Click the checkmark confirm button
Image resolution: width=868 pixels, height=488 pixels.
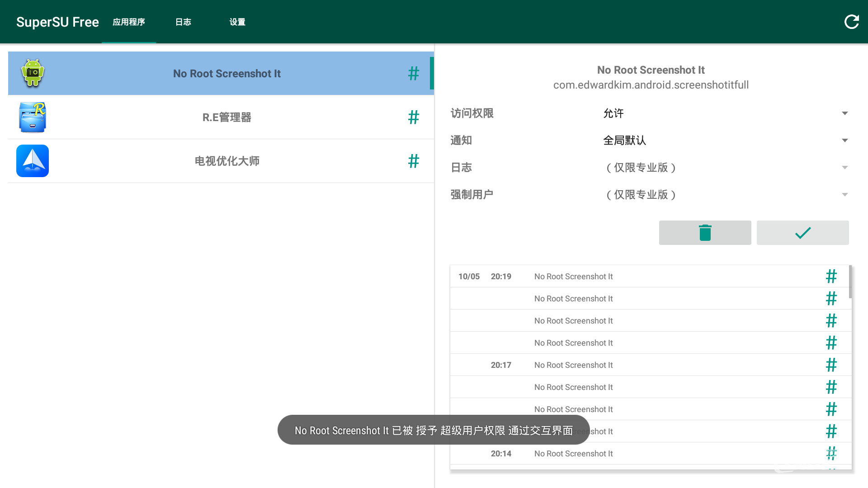pos(803,233)
